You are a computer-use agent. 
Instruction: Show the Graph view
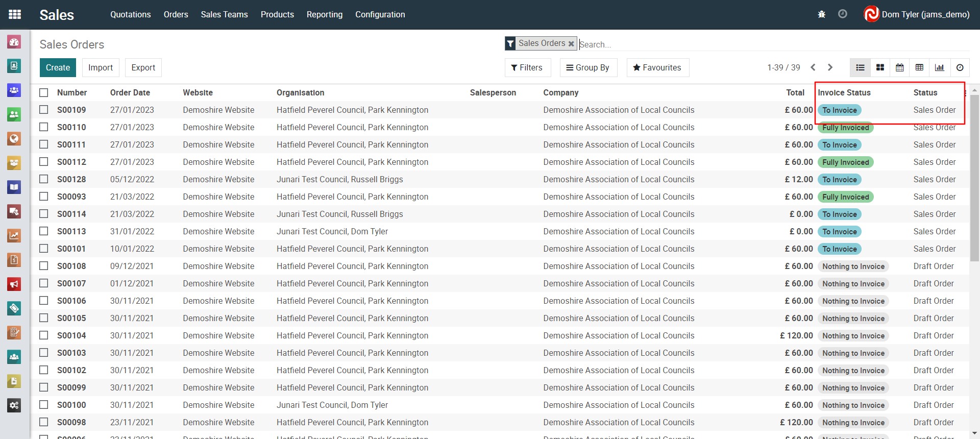point(939,67)
